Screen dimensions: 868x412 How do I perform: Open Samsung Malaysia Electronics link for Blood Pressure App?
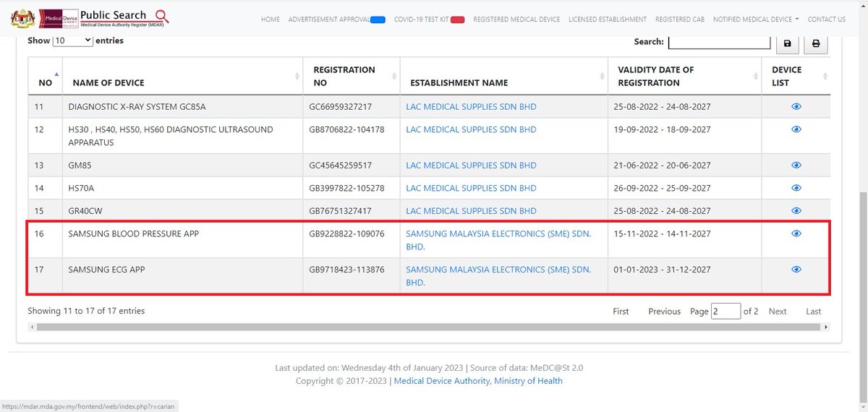pyautogui.click(x=498, y=240)
